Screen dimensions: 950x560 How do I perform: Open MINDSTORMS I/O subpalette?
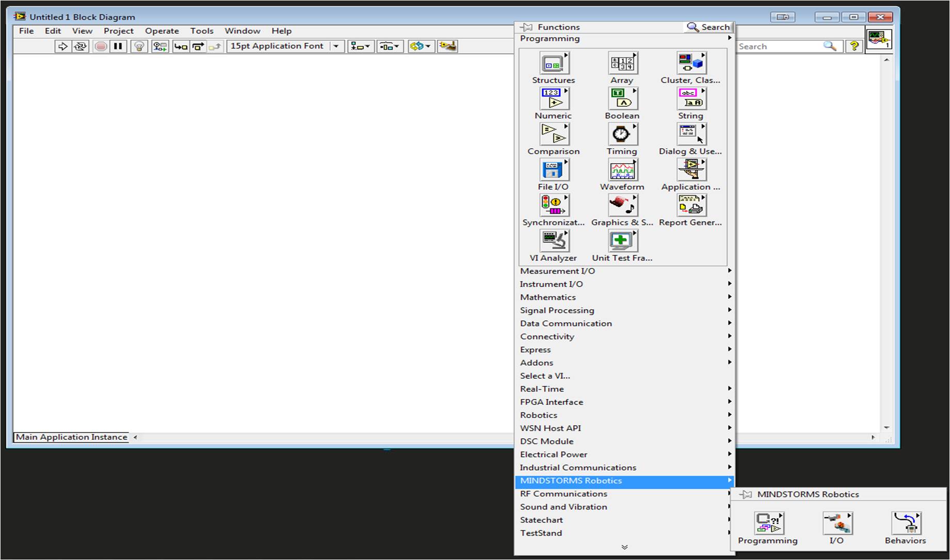tap(837, 523)
